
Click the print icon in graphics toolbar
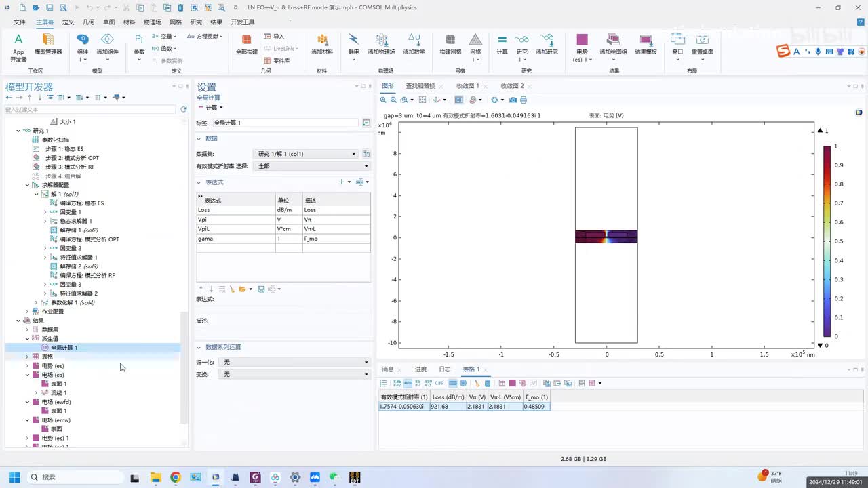[524, 100]
